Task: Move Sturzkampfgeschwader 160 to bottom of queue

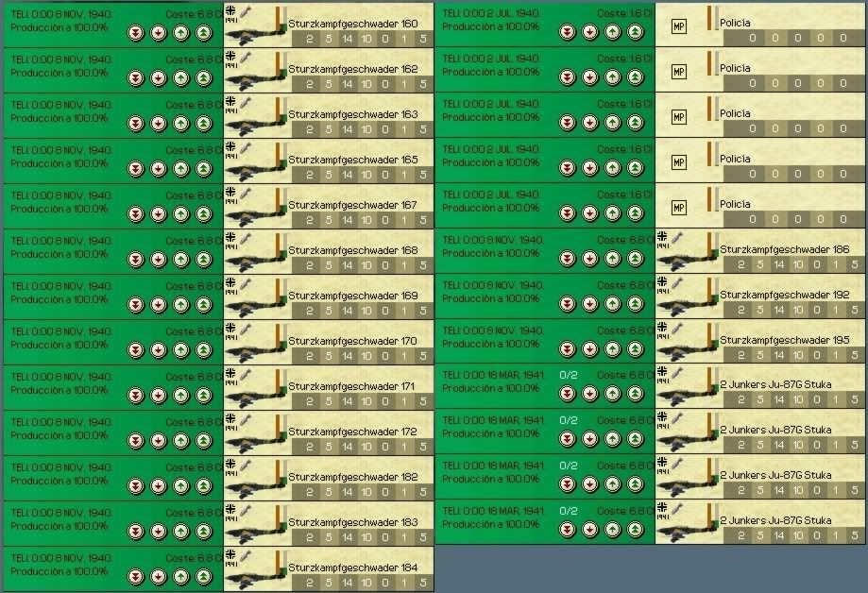Action: click(x=135, y=33)
